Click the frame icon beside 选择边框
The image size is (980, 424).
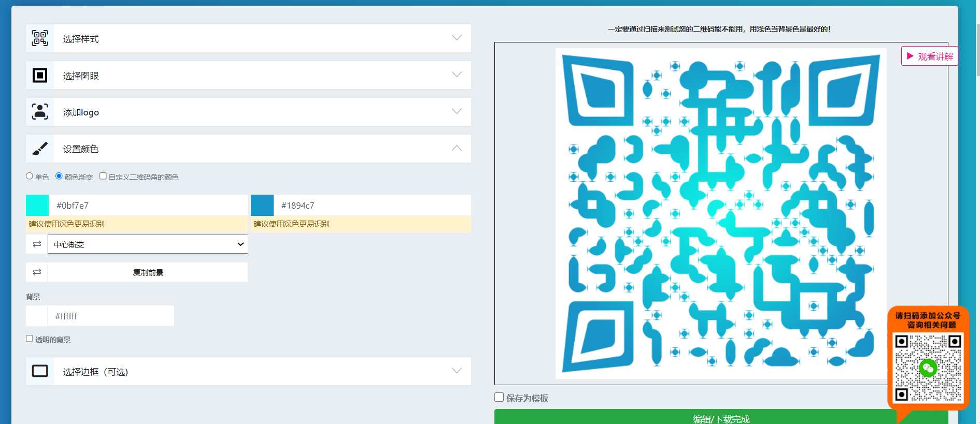pos(40,371)
